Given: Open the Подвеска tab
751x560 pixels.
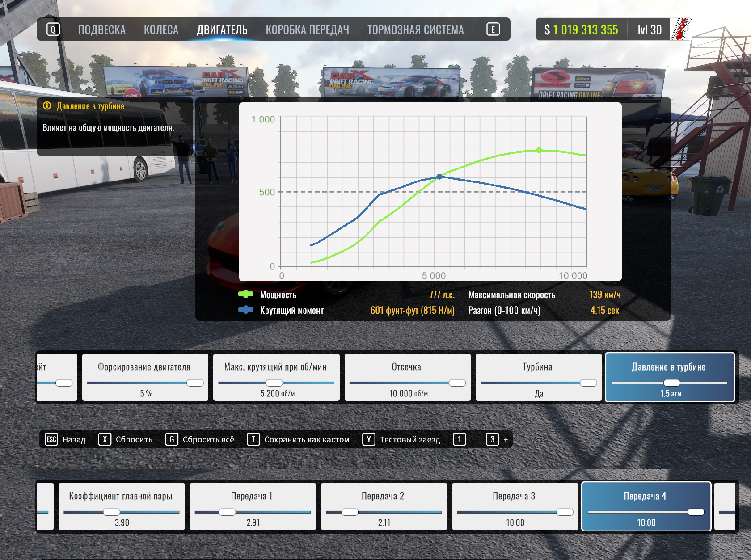Looking at the screenshot, I should click(102, 30).
